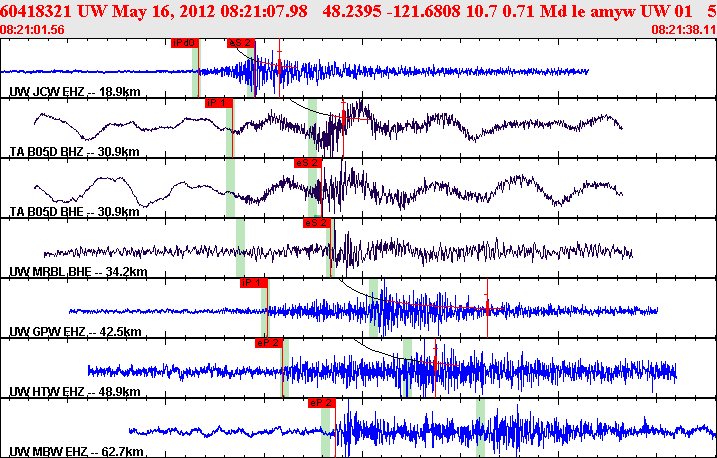The height and width of the screenshot is (458, 717).
Task: Click coordinates 48.2395 -121.6808 in header
Action: coord(391,11)
